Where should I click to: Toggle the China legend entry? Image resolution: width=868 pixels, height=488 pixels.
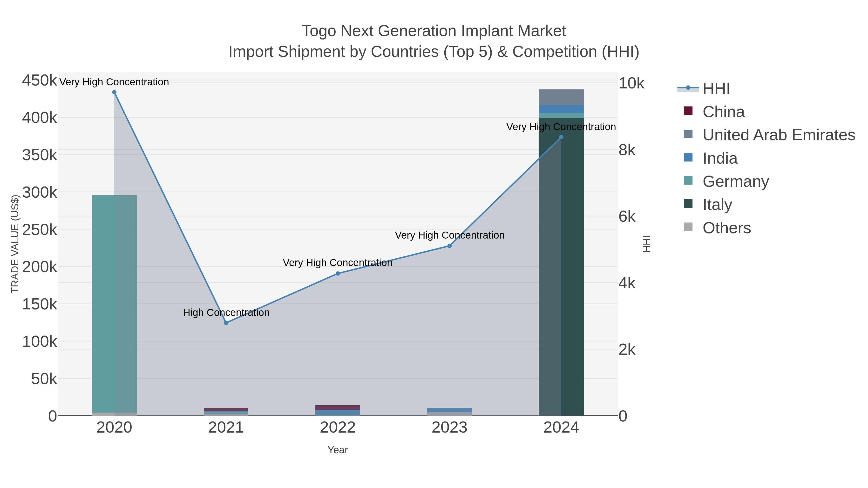coord(714,112)
